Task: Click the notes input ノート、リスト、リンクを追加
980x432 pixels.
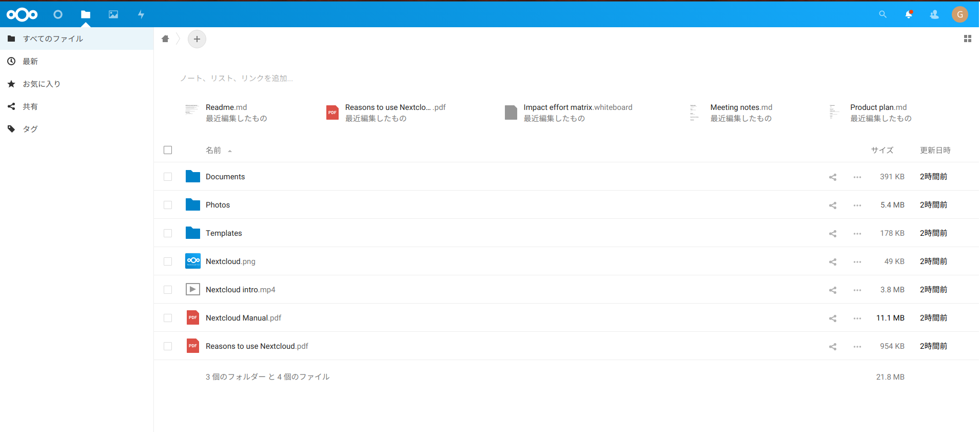Action: (x=237, y=78)
